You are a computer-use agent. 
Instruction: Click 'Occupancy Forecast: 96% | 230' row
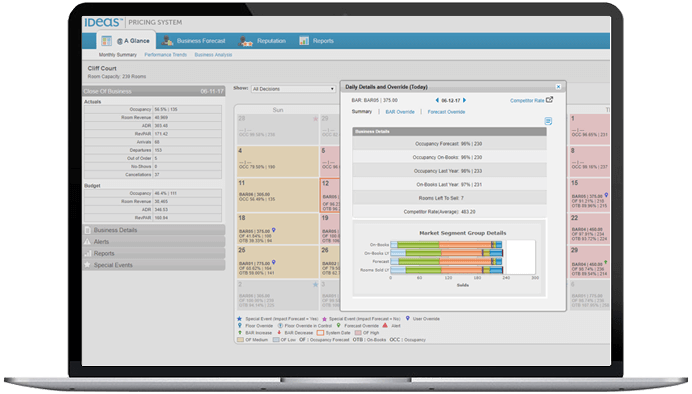point(449,144)
